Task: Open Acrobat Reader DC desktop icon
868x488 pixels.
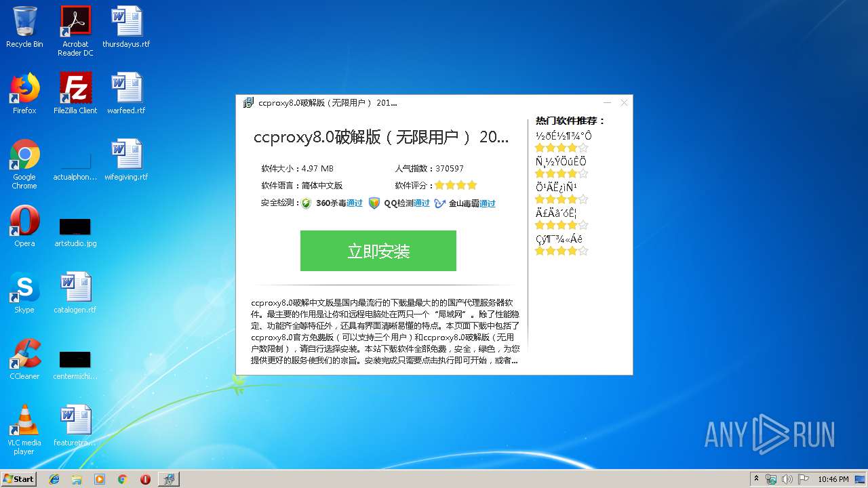Action: point(75,31)
